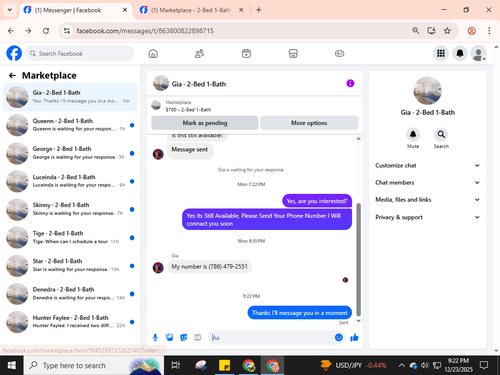
Task: Attach a photo file icon
Action: click(x=170, y=338)
